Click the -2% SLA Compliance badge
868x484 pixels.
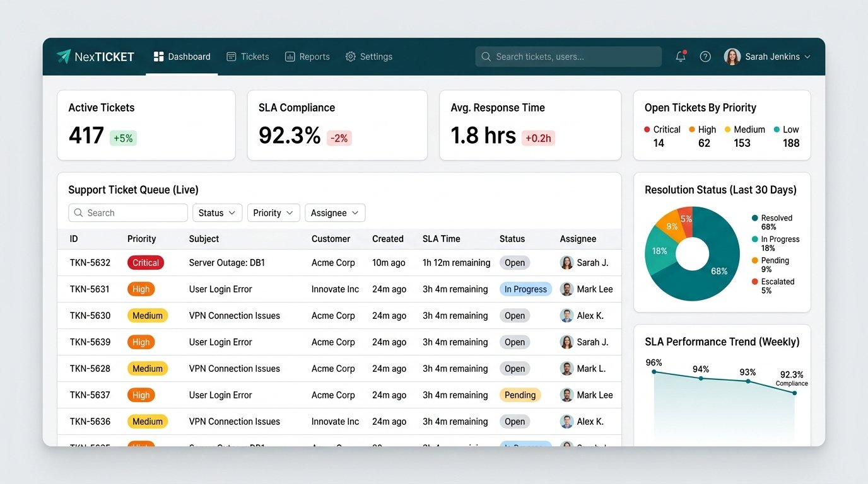339,138
